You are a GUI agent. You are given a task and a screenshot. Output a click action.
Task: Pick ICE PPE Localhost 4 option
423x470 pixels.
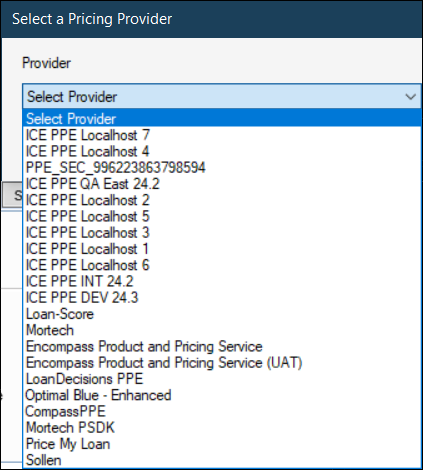(x=222, y=151)
